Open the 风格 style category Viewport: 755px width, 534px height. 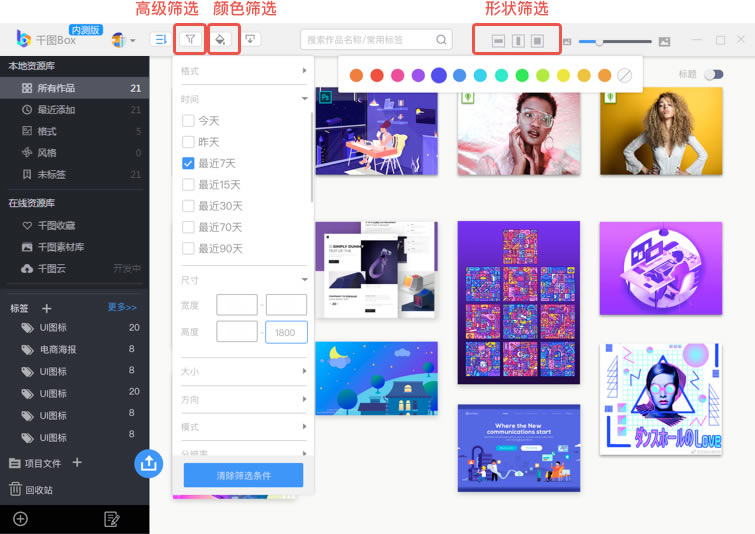coord(75,153)
